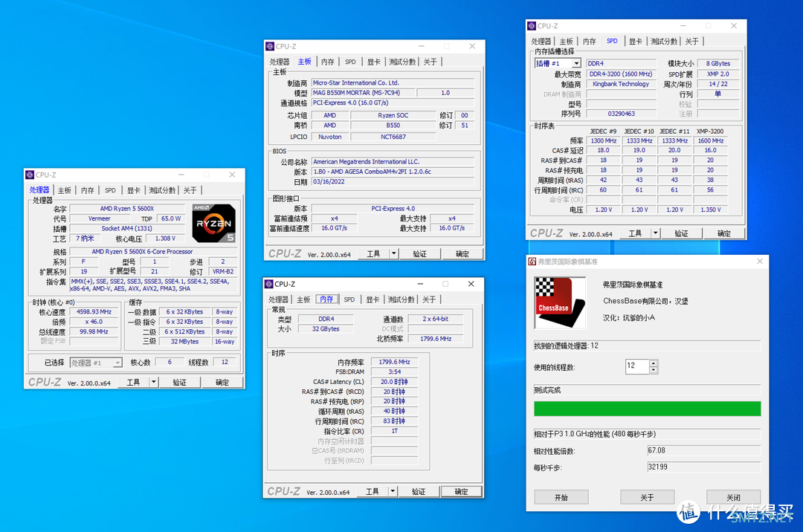Switch to 处理器 tab in SPD window
The image size is (803, 532).
click(541, 42)
